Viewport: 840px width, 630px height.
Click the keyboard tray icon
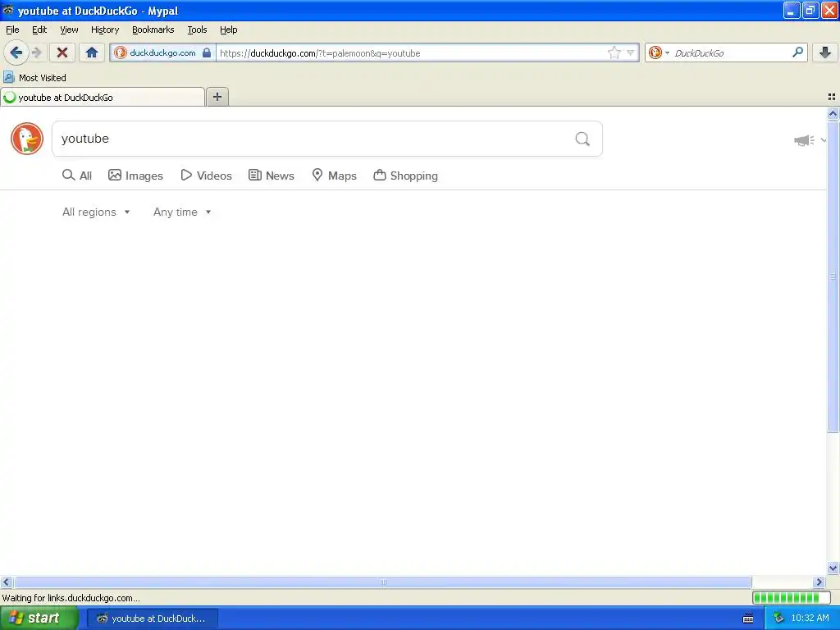click(x=748, y=619)
